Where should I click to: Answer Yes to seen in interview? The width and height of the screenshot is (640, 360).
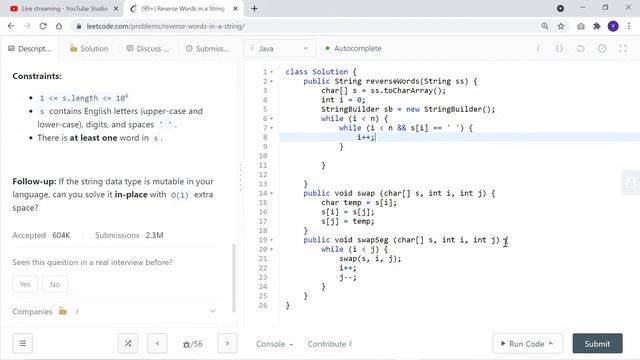point(25,284)
